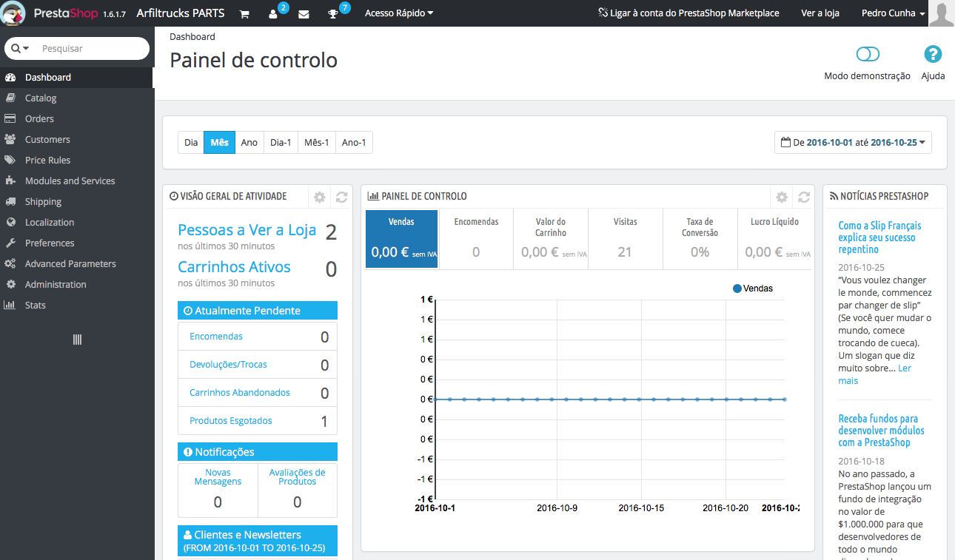Refresh the Visão Geral de Atividade panel

pos(341,197)
